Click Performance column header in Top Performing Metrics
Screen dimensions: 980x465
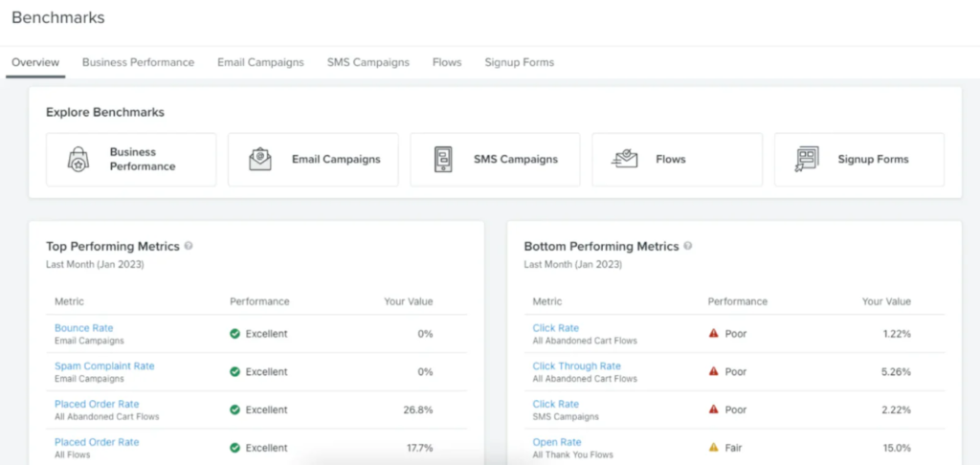[x=259, y=302]
